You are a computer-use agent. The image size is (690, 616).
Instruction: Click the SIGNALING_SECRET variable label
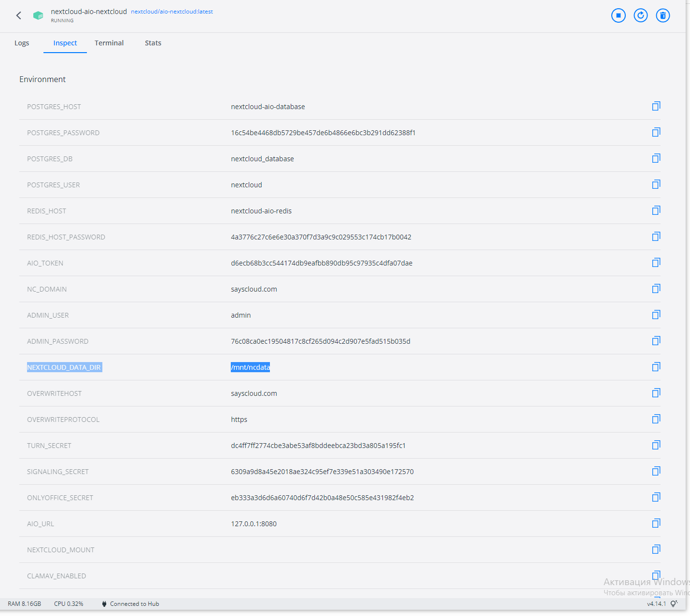pyautogui.click(x=58, y=472)
